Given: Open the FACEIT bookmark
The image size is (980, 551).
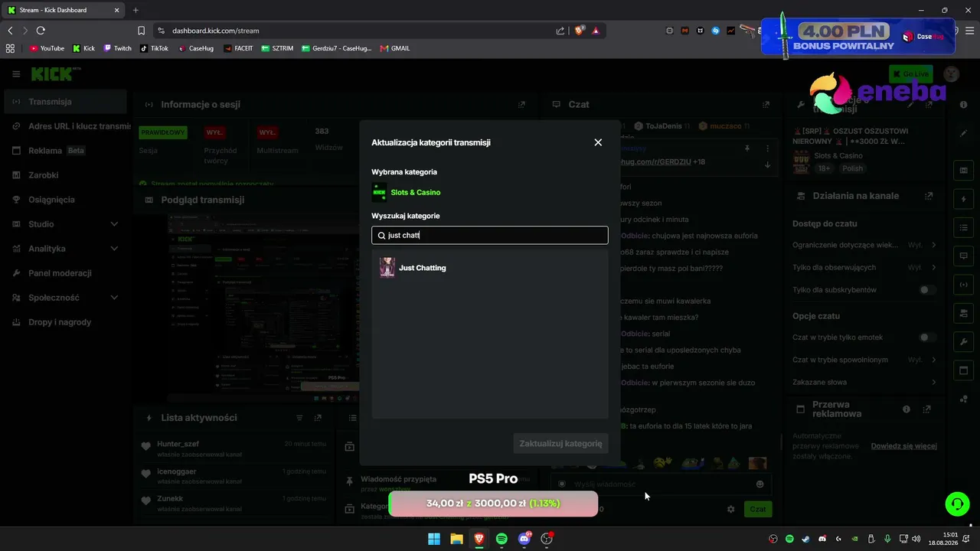Looking at the screenshot, I should pyautogui.click(x=239, y=48).
